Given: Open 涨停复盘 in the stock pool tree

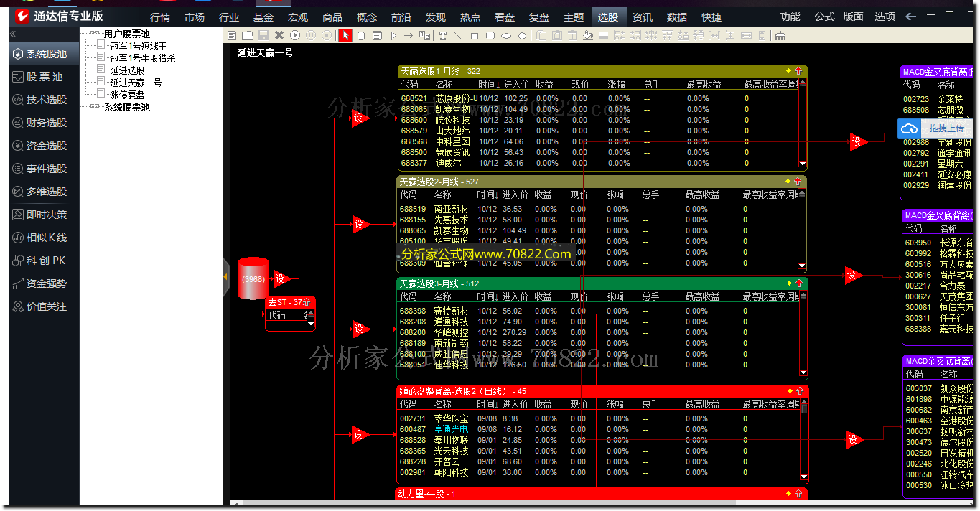Looking at the screenshot, I should [x=128, y=95].
